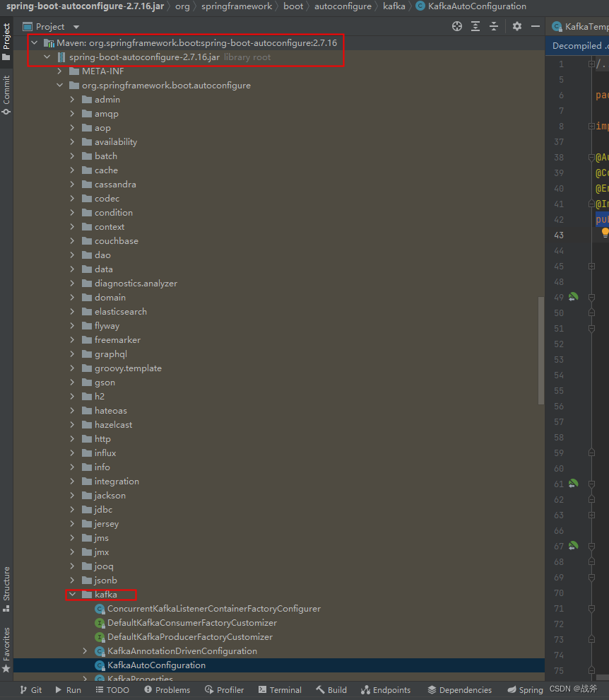Toggle code fold marker on line 45
The image size is (609, 700).
click(x=591, y=266)
